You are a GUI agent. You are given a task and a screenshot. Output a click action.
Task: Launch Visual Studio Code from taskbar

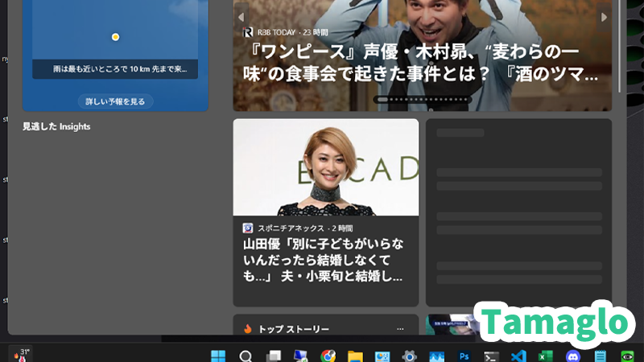[x=518, y=356]
